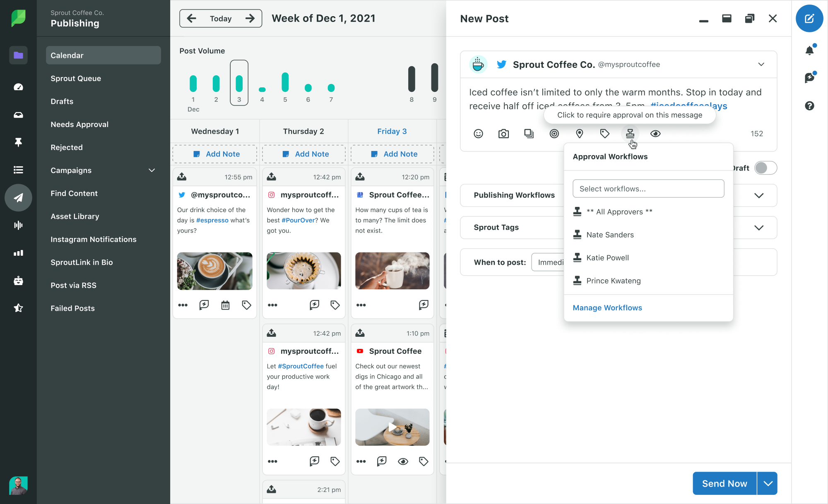Expand the account selector dropdown
Viewport: 828px width, 504px height.
pos(761,64)
